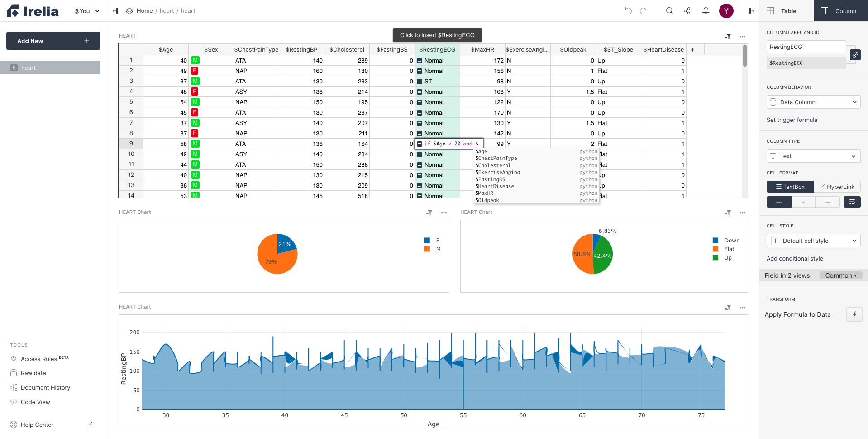The height and width of the screenshot is (439, 868).
Task: Open menu dots of the RestingBP area chart
Action: [743, 307]
